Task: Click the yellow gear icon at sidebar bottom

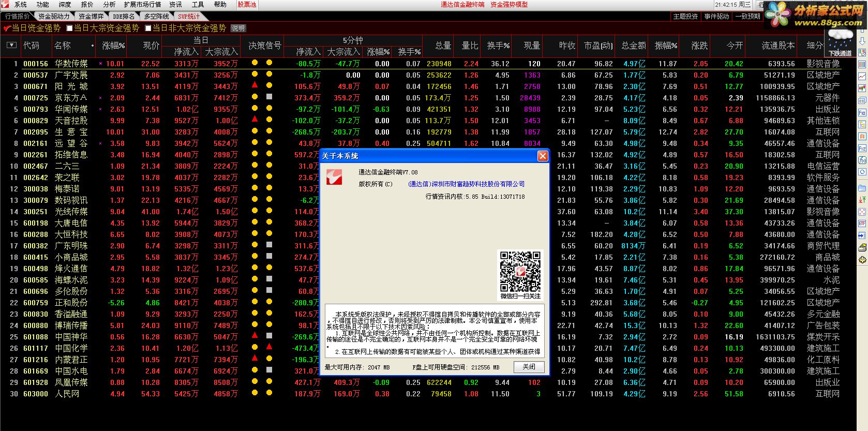Action: click(x=862, y=259)
